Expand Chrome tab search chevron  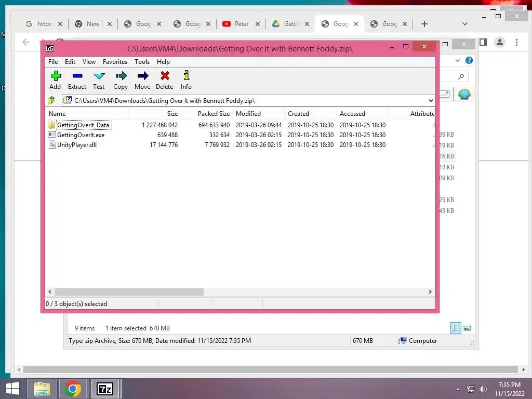pyautogui.click(x=465, y=24)
